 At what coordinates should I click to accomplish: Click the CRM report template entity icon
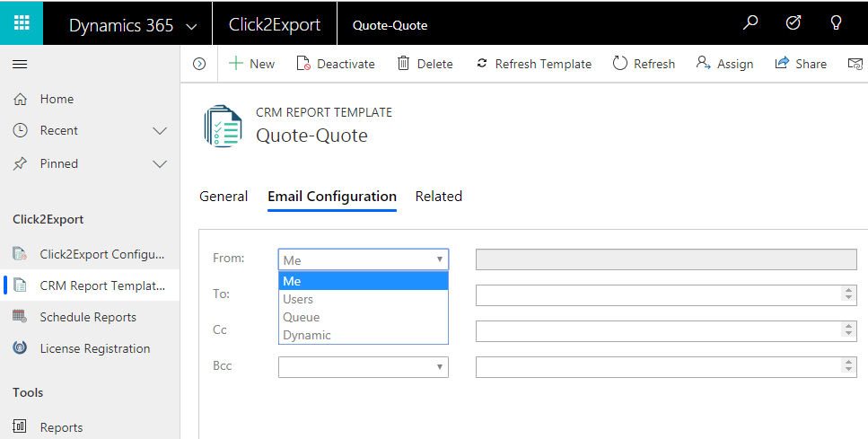tap(224, 127)
